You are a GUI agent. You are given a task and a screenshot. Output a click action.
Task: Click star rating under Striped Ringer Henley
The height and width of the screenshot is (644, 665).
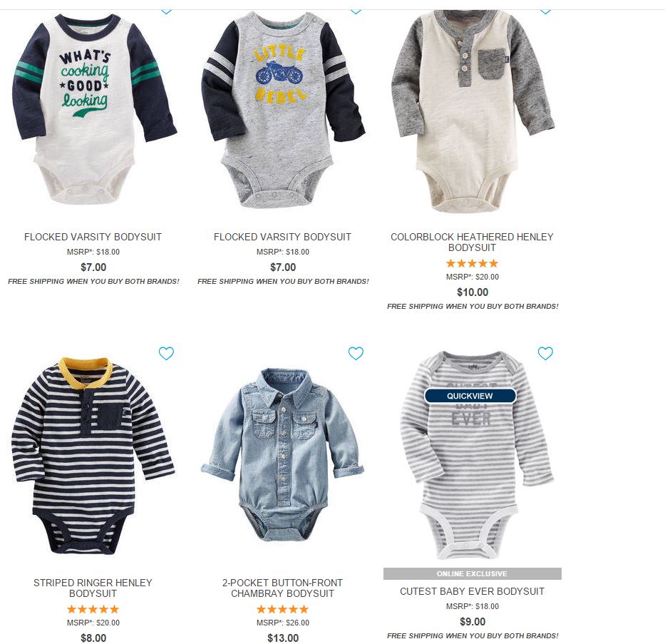[x=93, y=609]
